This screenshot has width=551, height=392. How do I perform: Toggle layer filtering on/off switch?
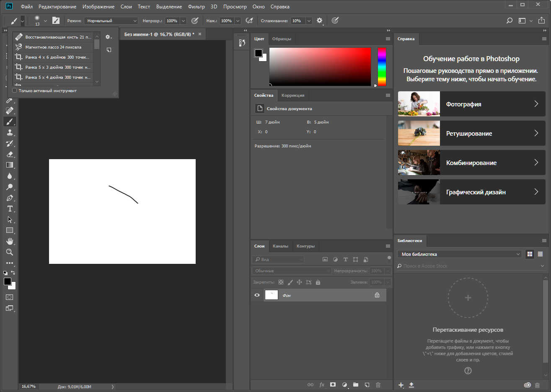tap(389, 258)
